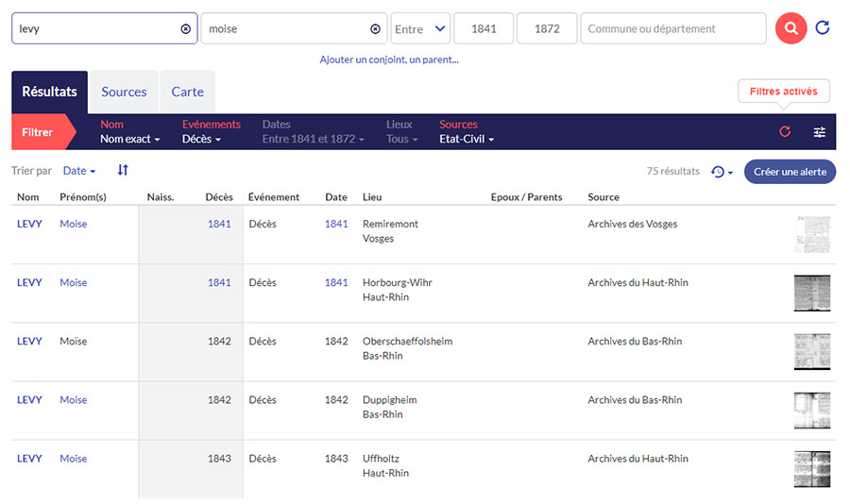
Task: Open the Remiremont record thumbnail
Action: point(811,234)
